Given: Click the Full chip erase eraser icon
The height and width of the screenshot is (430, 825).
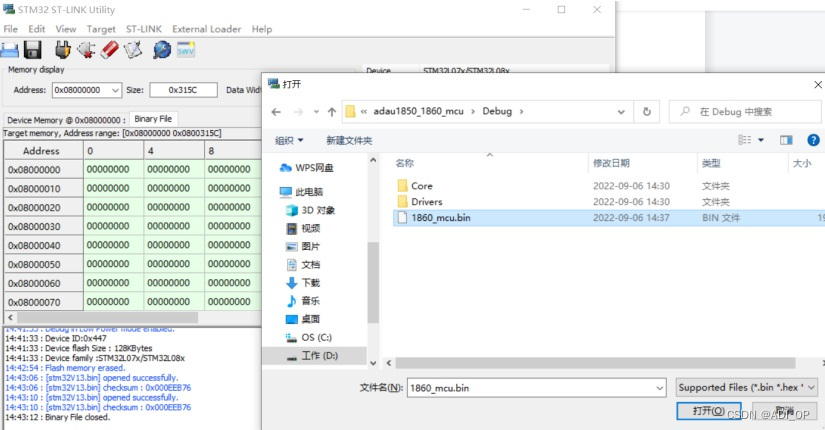Looking at the screenshot, I should click(109, 50).
